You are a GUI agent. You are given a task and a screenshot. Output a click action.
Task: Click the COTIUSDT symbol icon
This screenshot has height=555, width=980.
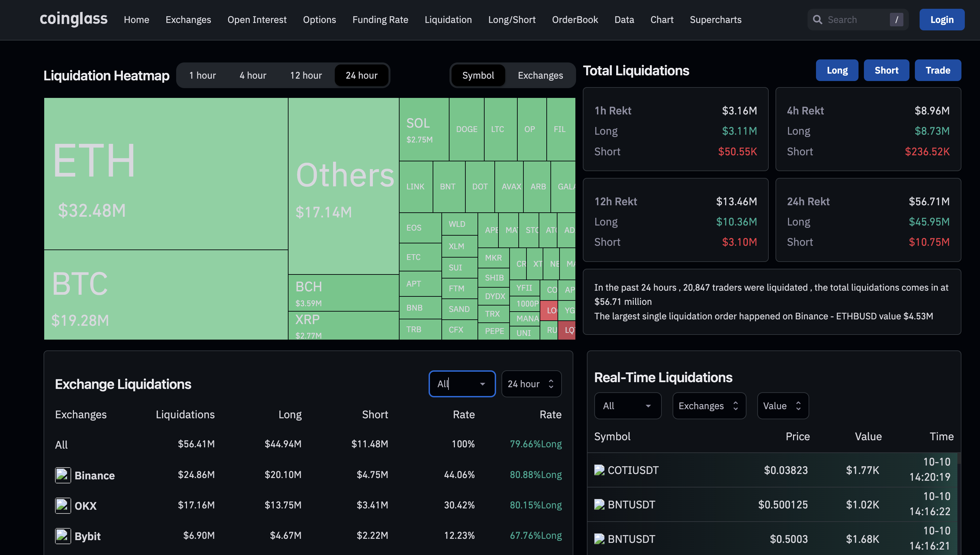599,470
